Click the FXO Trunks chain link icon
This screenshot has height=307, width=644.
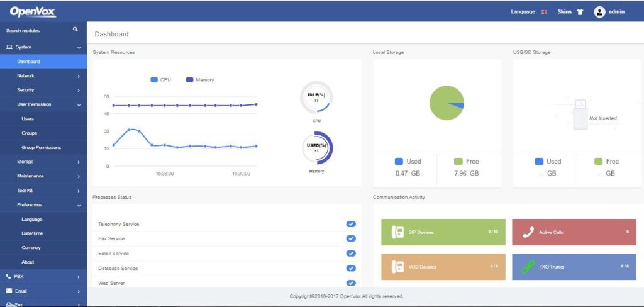click(528, 267)
